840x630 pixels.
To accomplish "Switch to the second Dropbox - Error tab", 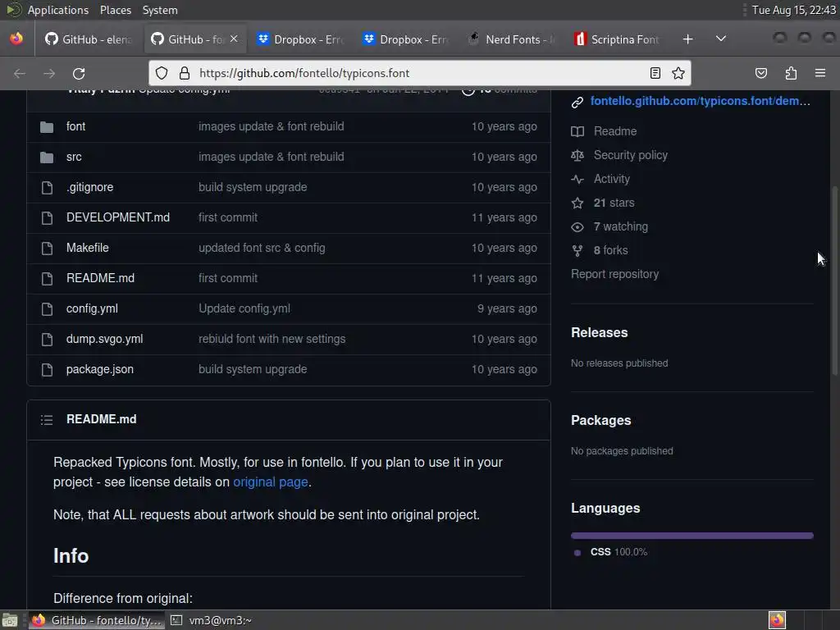I will (407, 39).
